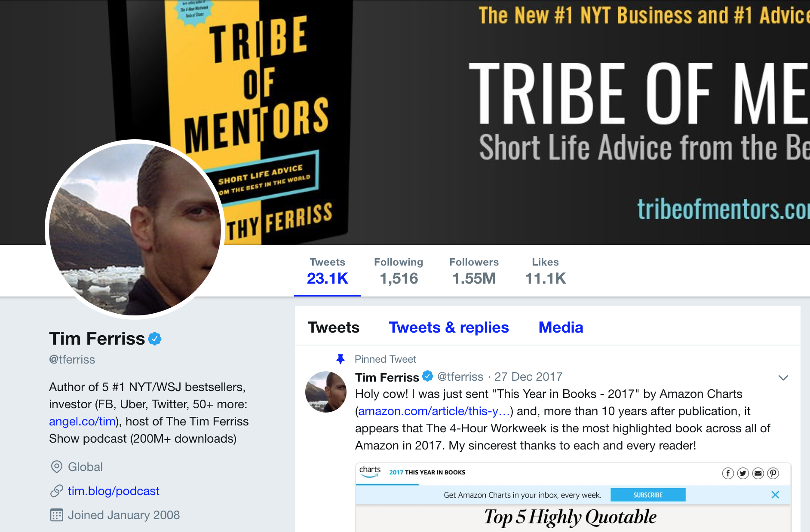The width and height of the screenshot is (810, 532).
Task: Close the Amazon Charts subscribe banner
Action: [775, 495]
